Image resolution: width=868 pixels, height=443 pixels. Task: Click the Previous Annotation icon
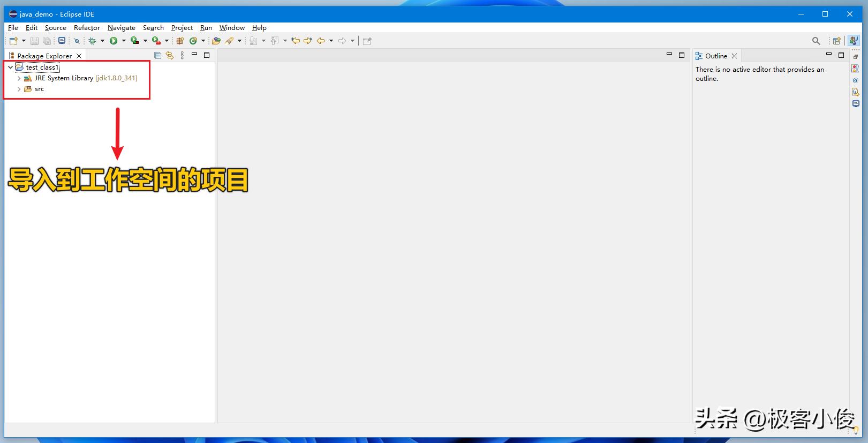click(275, 41)
